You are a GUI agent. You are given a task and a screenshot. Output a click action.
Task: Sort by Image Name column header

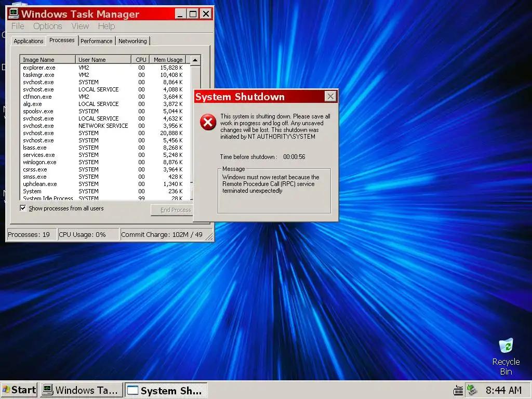47,60
